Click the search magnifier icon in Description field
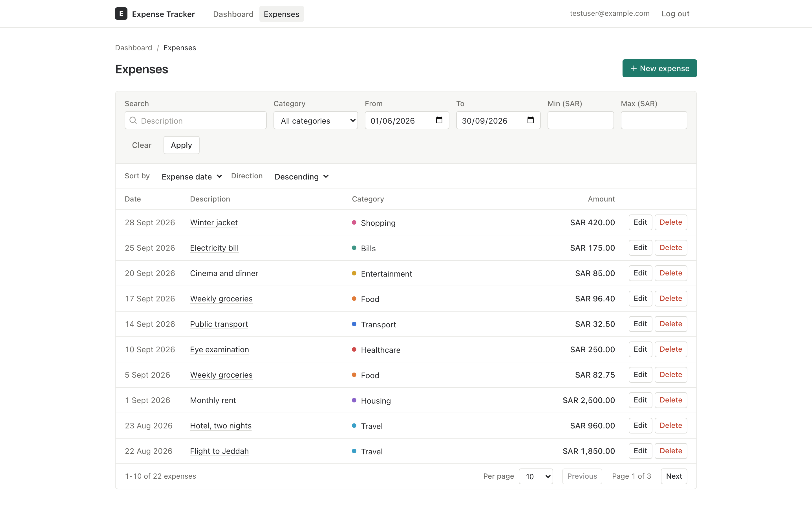 (x=133, y=120)
